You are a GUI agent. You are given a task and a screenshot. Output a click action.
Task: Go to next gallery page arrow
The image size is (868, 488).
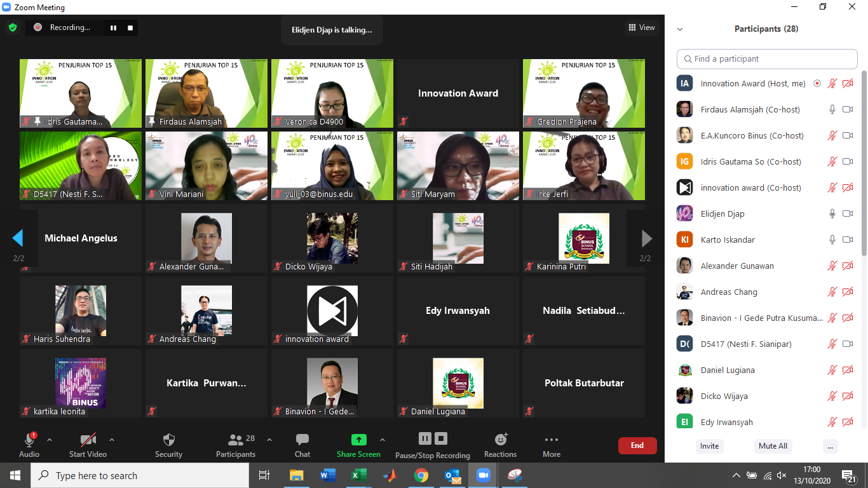(x=647, y=238)
